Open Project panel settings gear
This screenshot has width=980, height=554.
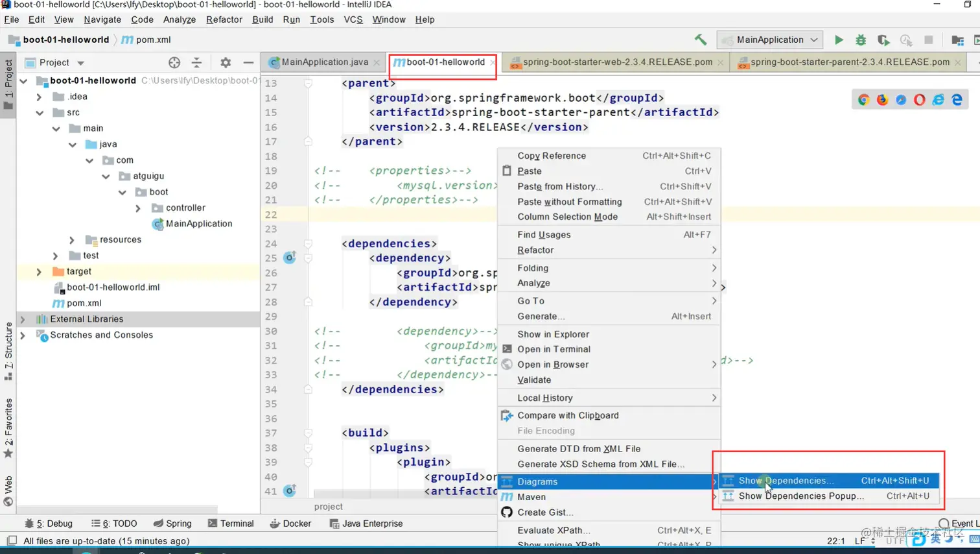226,62
